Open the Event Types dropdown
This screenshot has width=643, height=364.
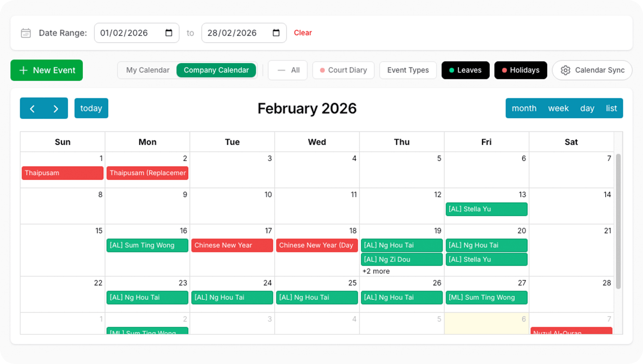(408, 70)
